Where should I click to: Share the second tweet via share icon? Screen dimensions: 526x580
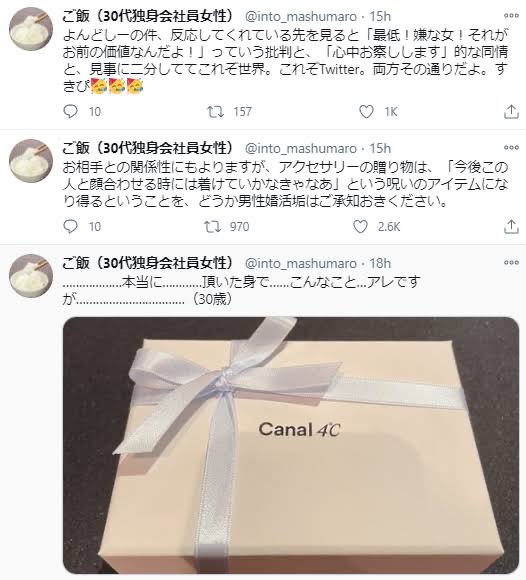click(511, 226)
